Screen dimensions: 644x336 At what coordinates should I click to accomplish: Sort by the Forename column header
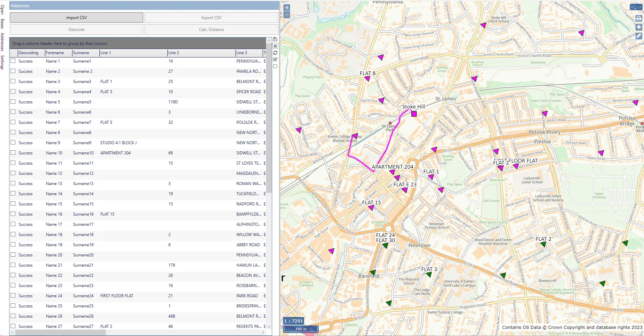(59, 53)
